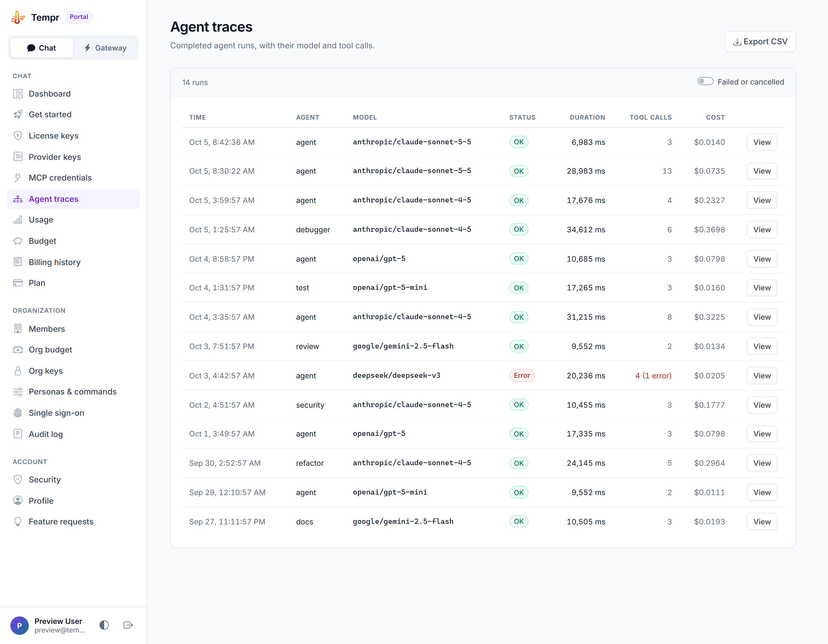Click the MCP credentials plug icon
The height and width of the screenshot is (644, 828).
coord(18,178)
